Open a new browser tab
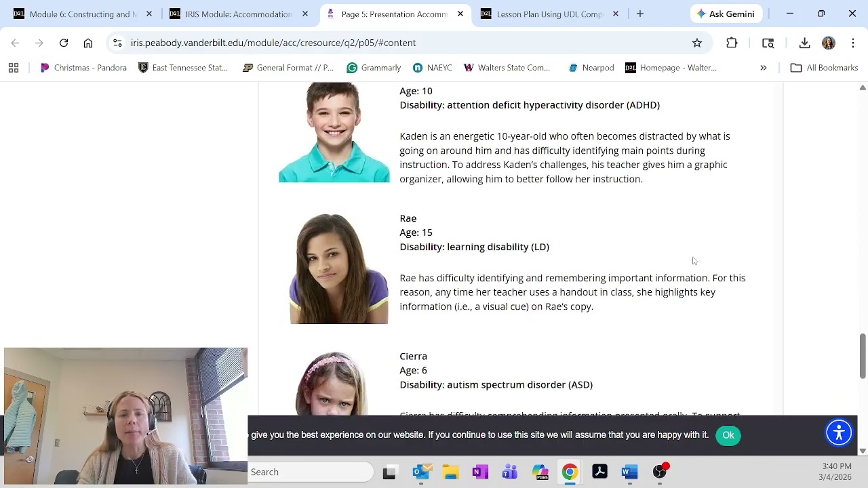The width and height of the screenshot is (868, 488). pos(639,14)
